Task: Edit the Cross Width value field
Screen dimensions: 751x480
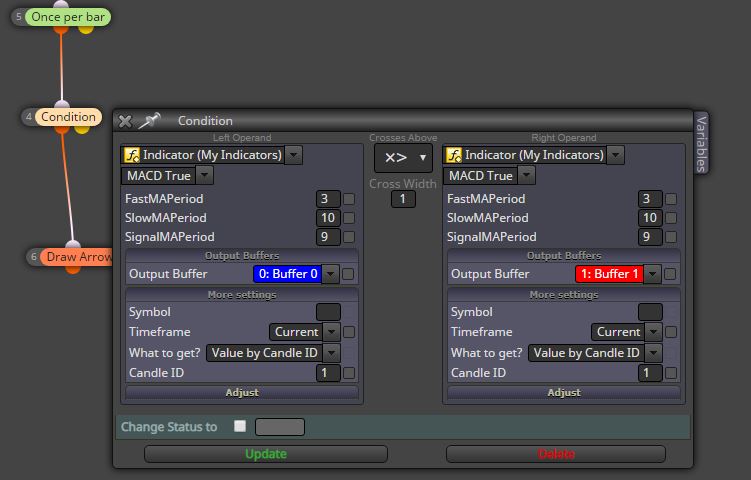Action: 403,199
